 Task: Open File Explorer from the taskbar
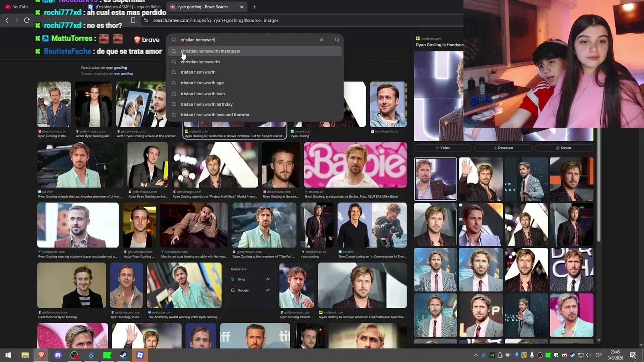coord(25,355)
